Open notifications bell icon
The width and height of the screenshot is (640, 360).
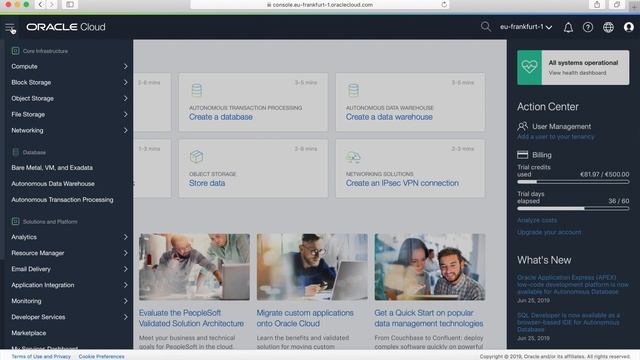568,27
